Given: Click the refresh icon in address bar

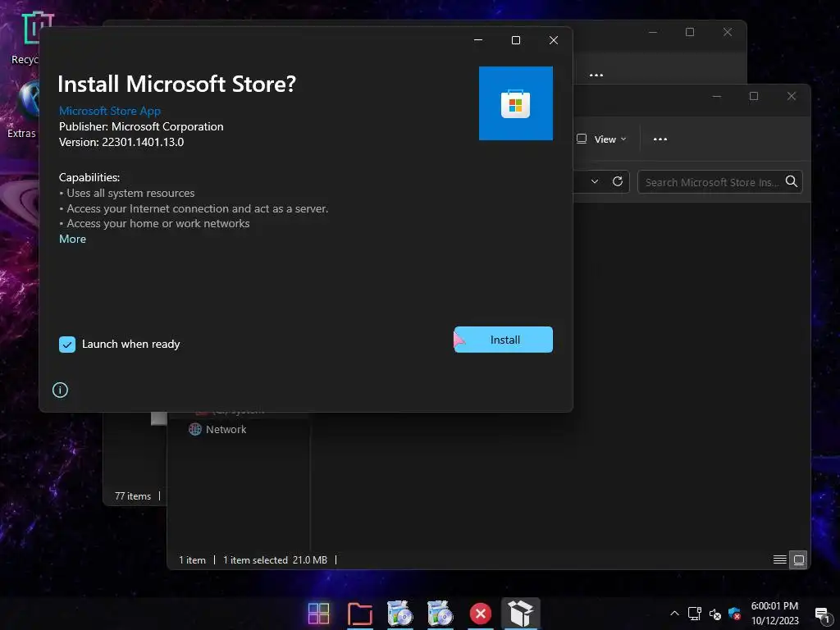Looking at the screenshot, I should tap(617, 181).
